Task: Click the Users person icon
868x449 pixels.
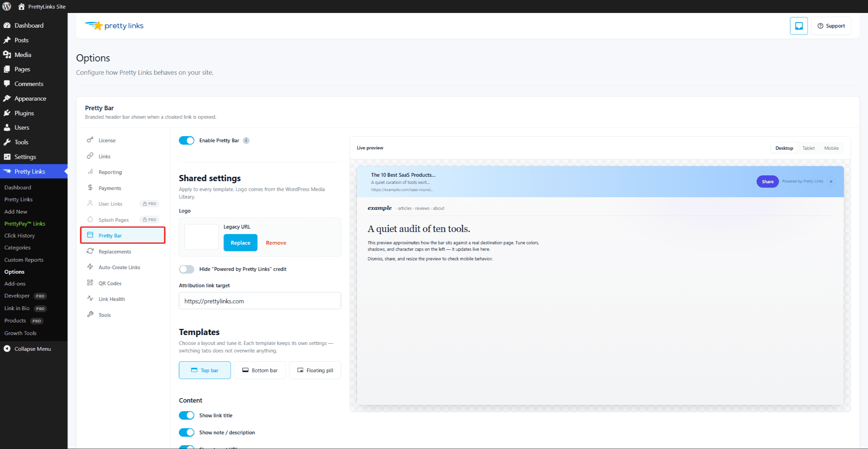Action: (7, 127)
